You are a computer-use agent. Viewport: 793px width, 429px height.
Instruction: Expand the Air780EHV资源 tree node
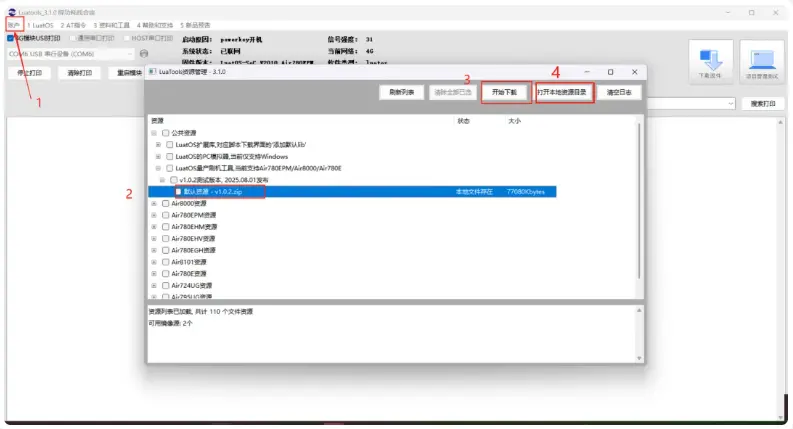pos(154,239)
